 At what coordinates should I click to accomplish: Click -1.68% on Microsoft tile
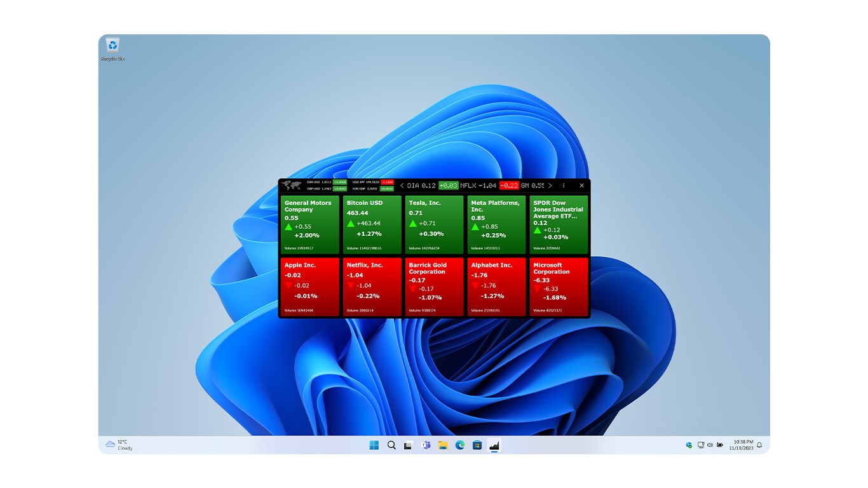(x=554, y=297)
